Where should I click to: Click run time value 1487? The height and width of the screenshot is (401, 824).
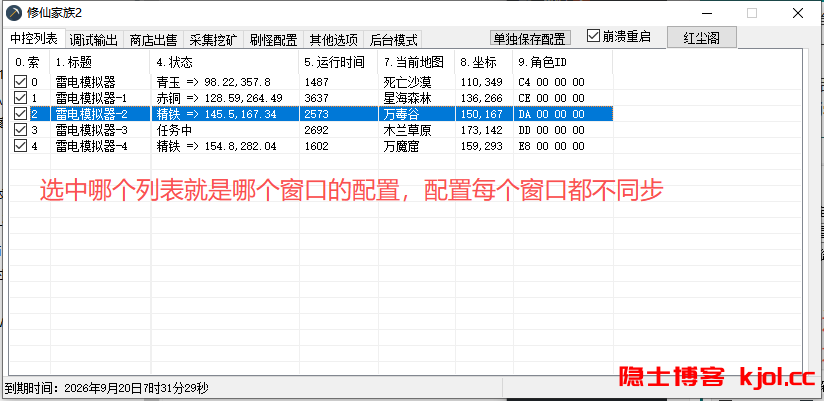tap(316, 82)
